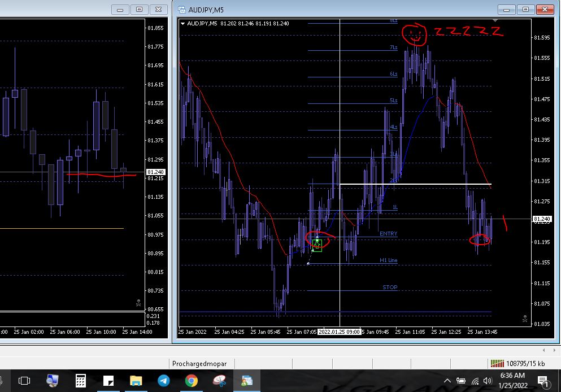Click the 25 Jan 11:05 time label
Screen dimensions: 561x392
pos(410,332)
